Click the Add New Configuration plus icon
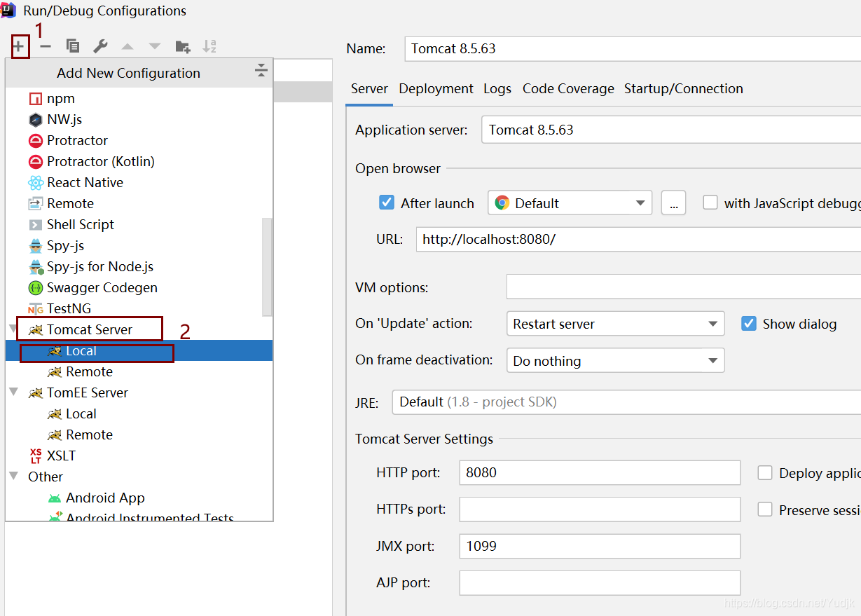Screen dimensions: 861x616 tap(19, 47)
